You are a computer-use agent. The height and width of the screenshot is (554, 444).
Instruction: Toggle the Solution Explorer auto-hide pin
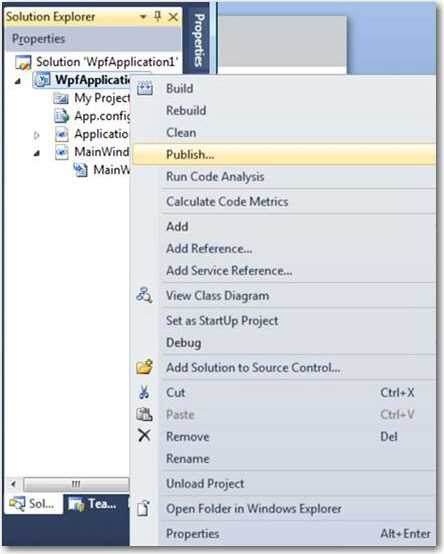click(158, 16)
